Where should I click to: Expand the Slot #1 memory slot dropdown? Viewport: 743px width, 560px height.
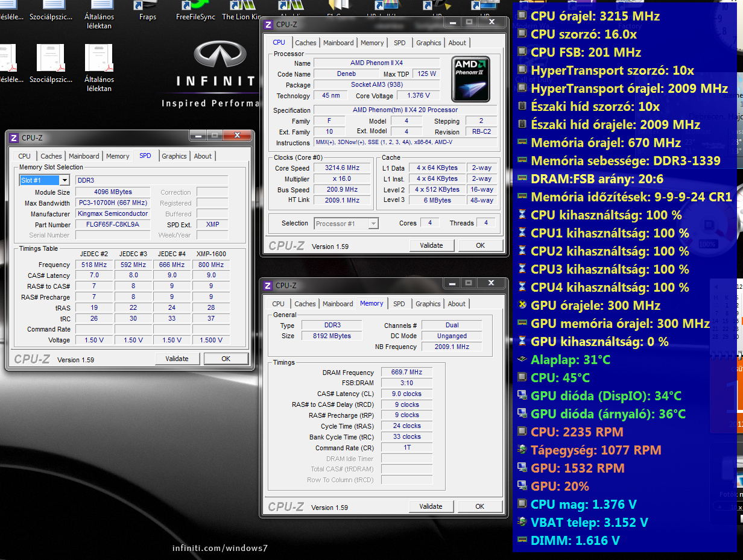click(x=65, y=180)
